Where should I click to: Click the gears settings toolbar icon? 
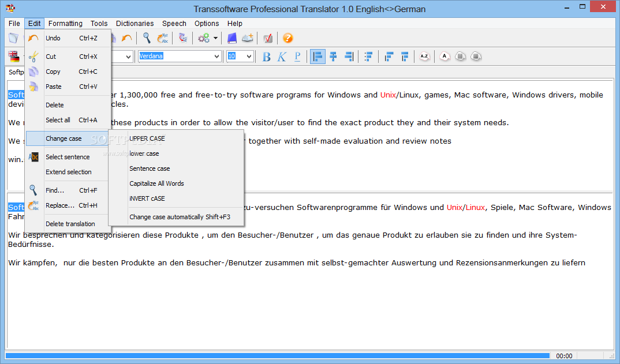click(204, 38)
